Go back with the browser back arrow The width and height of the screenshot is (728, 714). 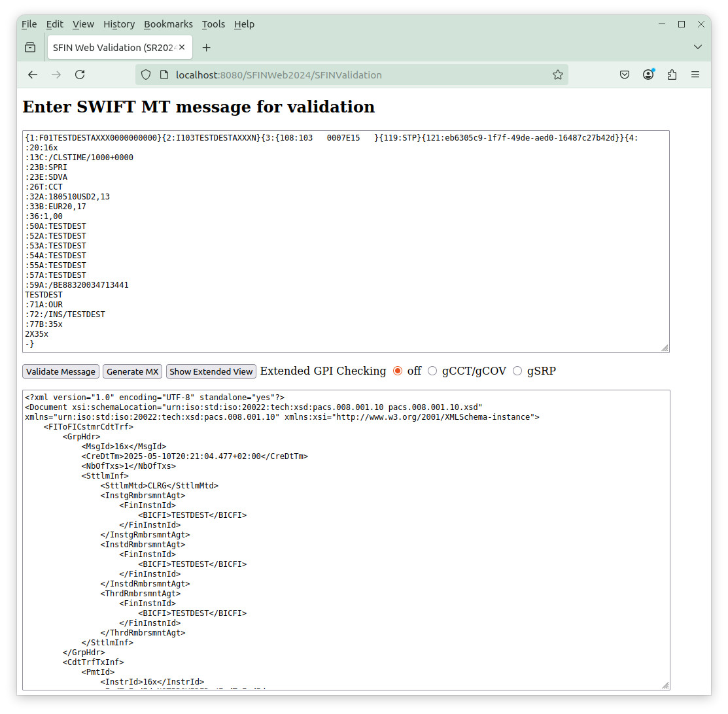click(33, 75)
